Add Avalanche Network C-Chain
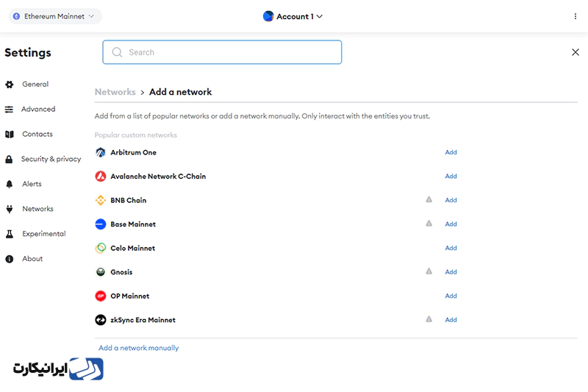The width and height of the screenshot is (588, 392). pos(451,177)
